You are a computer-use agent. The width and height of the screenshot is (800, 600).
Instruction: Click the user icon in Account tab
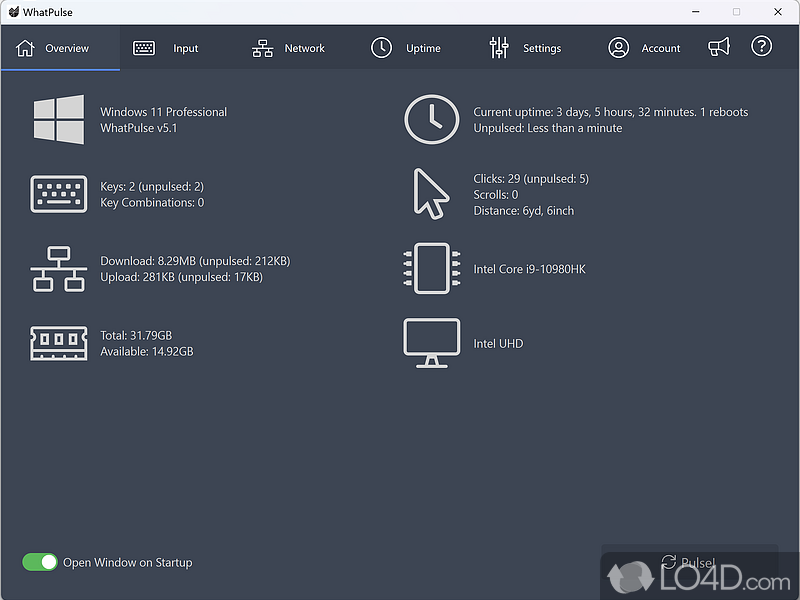pyautogui.click(x=618, y=47)
